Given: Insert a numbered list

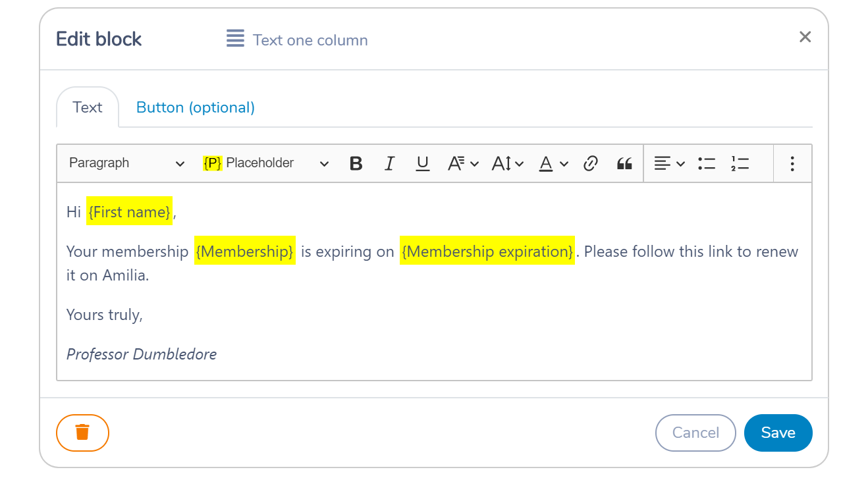Looking at the screenshot, I should click(740, 163).
